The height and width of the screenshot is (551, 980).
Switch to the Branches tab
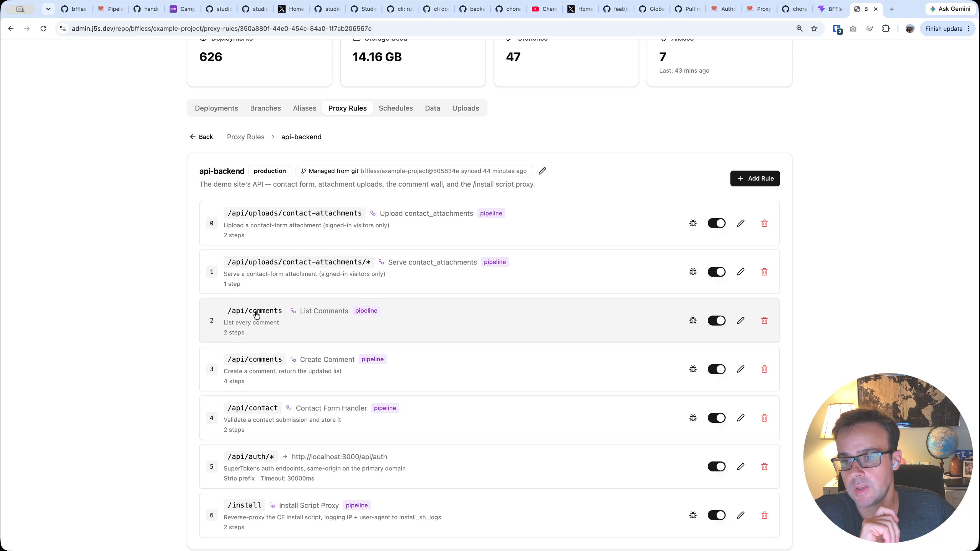click(x=265, y=108)
